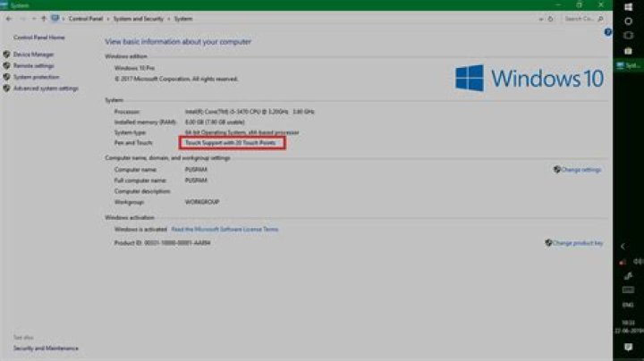Go up one level with Up arrow
This screenshot has width=644, height=361.
(x=44, y=19)
